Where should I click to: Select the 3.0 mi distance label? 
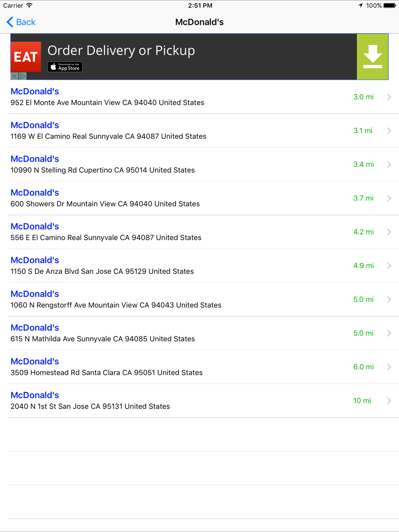point(363,97)
